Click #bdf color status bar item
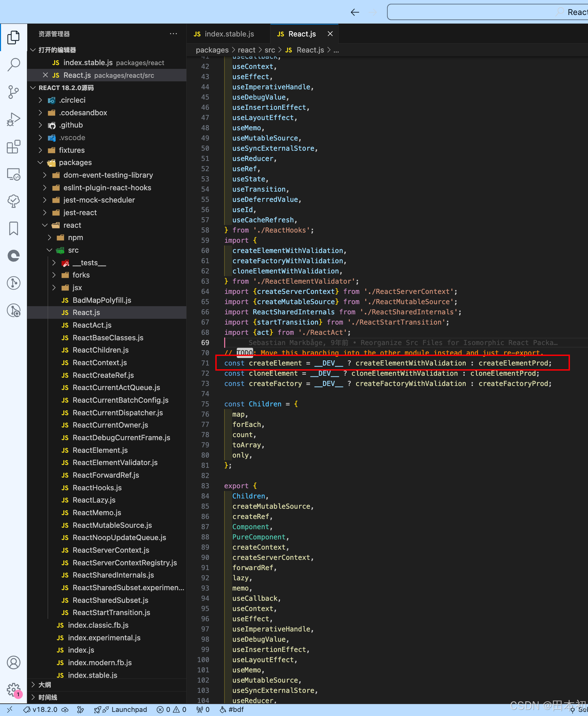The height and width of the screenshot is (716, 588). pos(232,710)
